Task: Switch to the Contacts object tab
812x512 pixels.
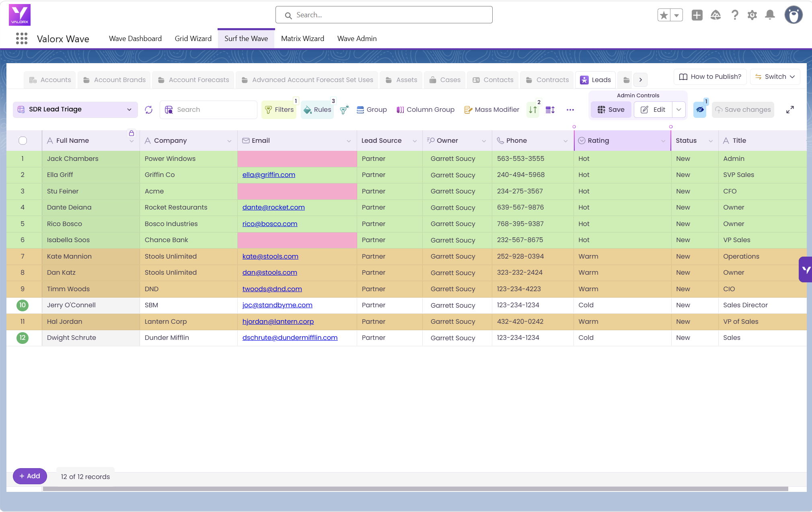Action: click(x=493, y=80)
